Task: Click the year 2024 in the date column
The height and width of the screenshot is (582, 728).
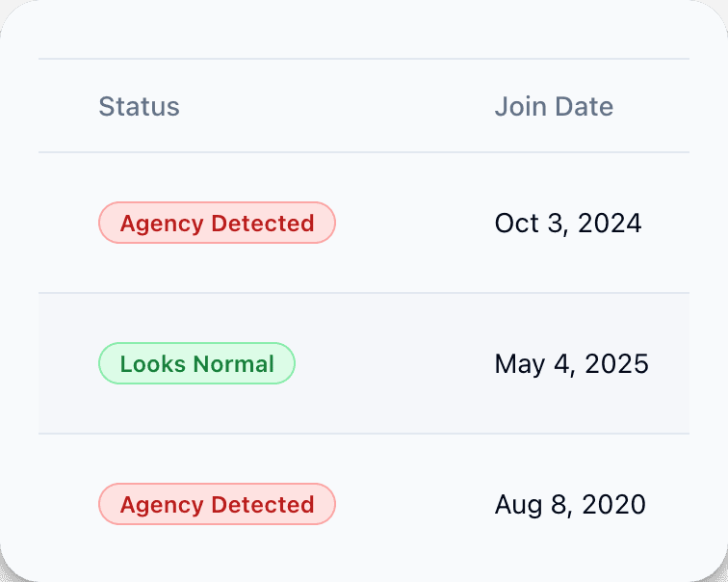Action: (x=610, y=224)
